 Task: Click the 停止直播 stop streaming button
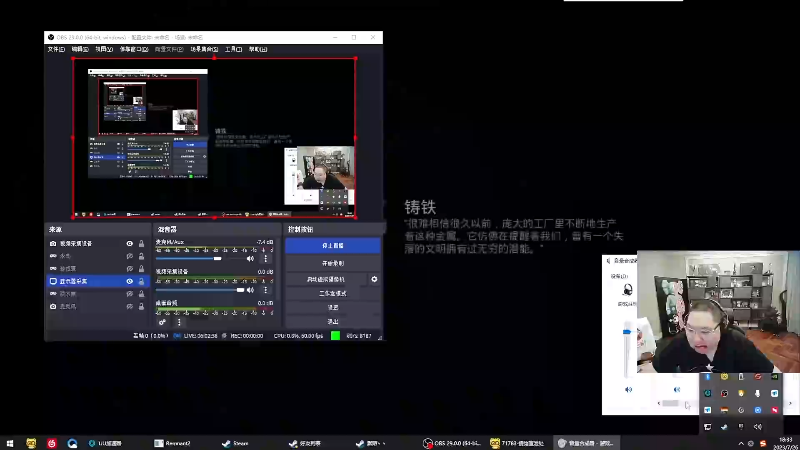pos(333,245)
